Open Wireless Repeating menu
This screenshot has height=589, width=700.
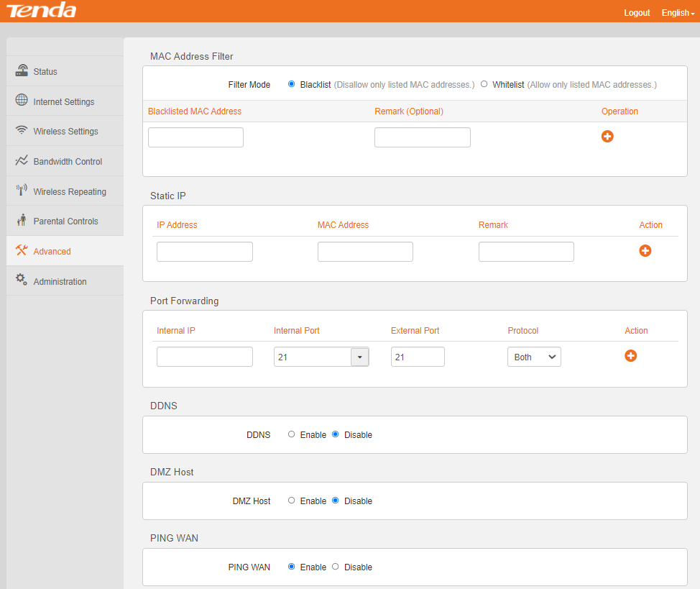65,191
